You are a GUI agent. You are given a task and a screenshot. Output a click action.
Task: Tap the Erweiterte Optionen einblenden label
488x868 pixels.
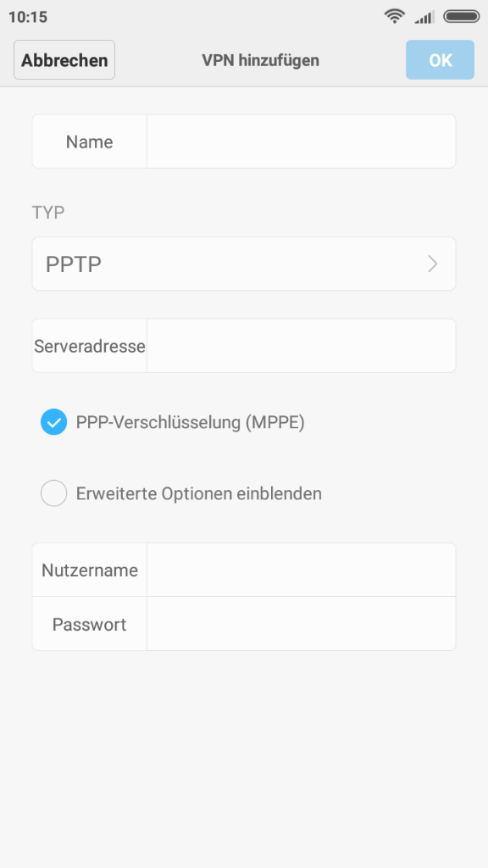click(198, 493)
